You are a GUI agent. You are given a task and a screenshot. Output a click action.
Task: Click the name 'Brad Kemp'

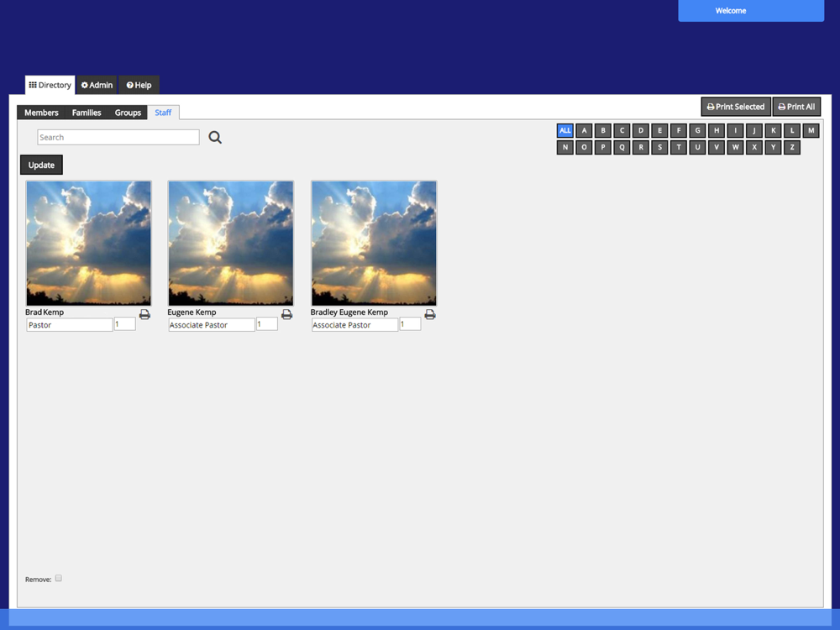(45, 312)
